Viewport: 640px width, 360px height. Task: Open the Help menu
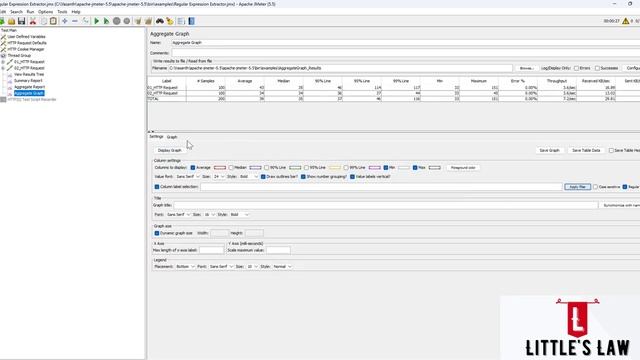pyautogui.click(x=76, y=12)
